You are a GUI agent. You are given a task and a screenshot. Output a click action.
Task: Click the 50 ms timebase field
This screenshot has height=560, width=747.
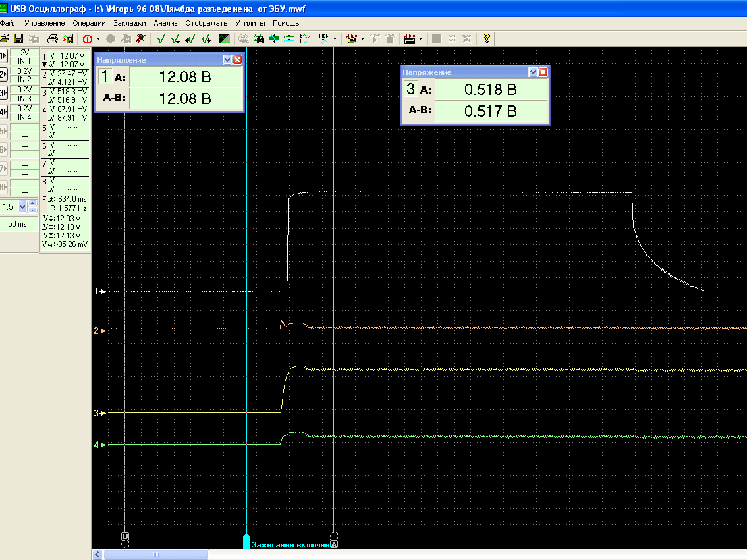click(x=18, y=224)
